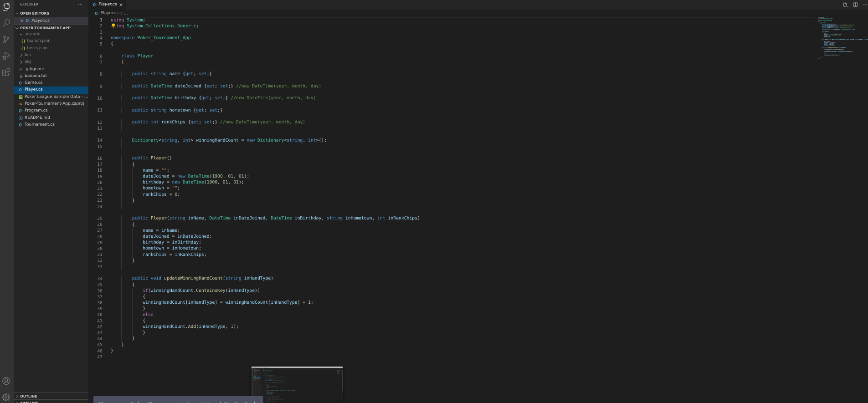Open the Search view in the activity bar
Image resolution: width=868 pixels, height=403 pixels.
(6, 23)
